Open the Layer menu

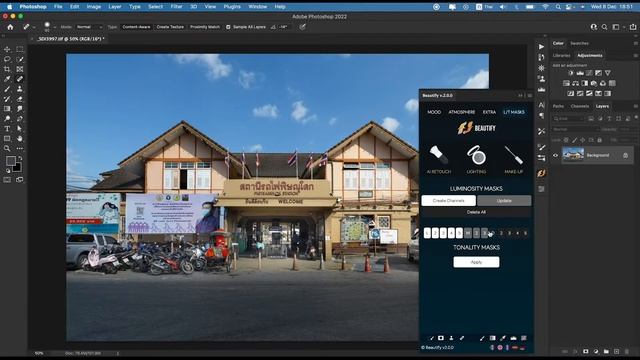coord(115,7)
